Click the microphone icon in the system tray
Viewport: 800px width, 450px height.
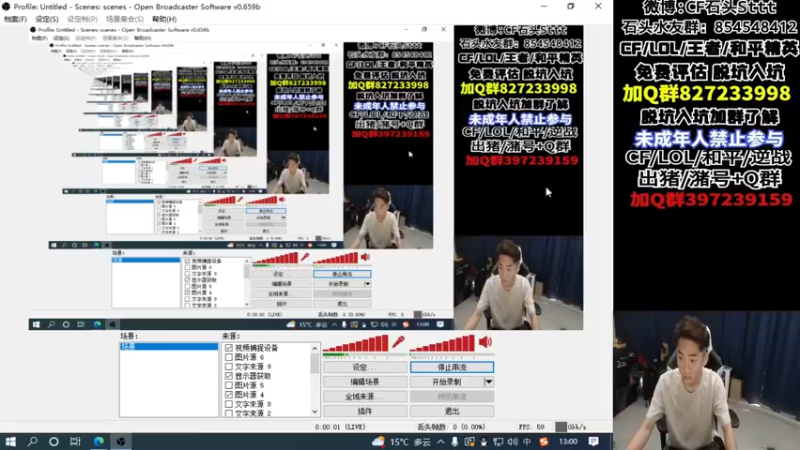click(455, 442)
